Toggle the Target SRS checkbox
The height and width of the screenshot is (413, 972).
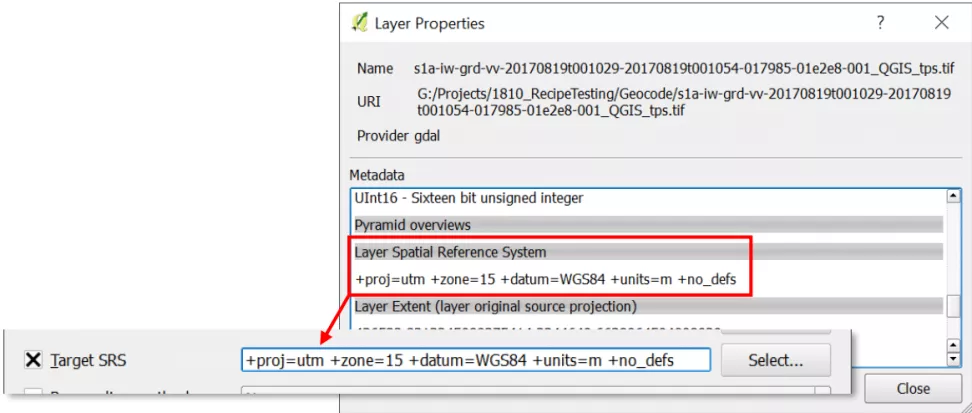(33, 360)
